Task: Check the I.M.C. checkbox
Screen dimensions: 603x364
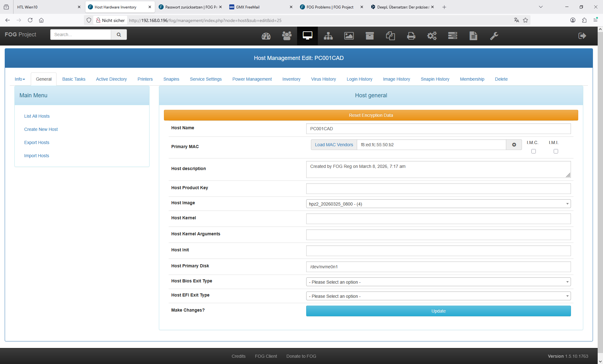Action: 533,151
